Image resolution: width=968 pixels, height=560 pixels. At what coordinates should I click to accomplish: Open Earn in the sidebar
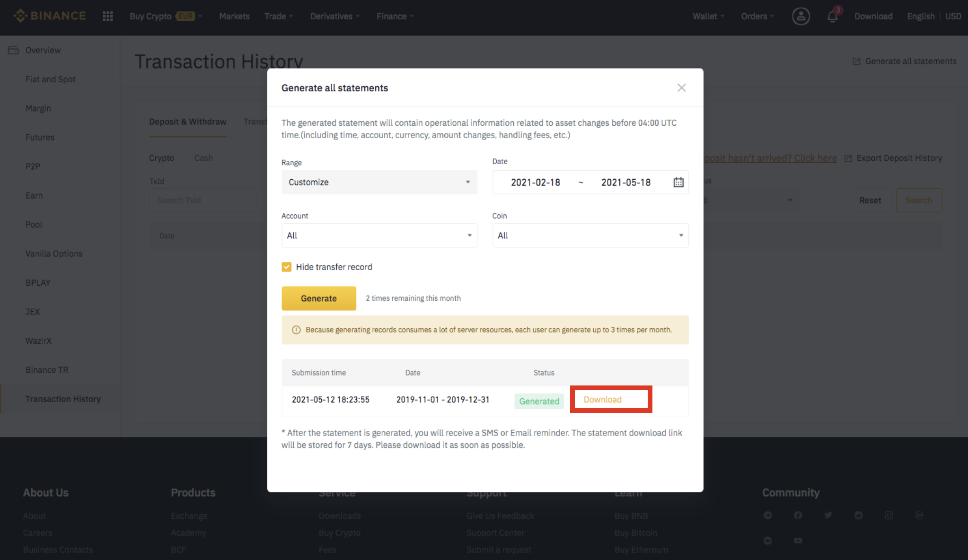click(x=34, y=195)
